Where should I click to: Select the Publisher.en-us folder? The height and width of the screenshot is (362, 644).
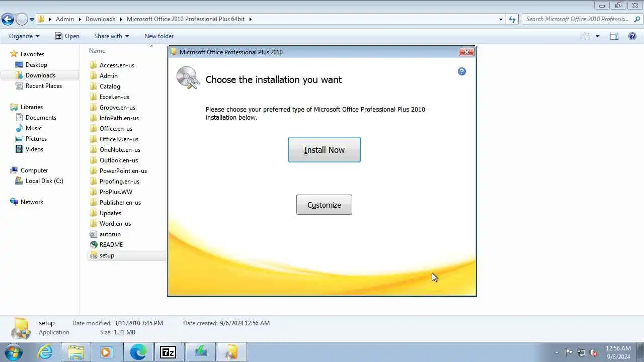tap(120, 203)
